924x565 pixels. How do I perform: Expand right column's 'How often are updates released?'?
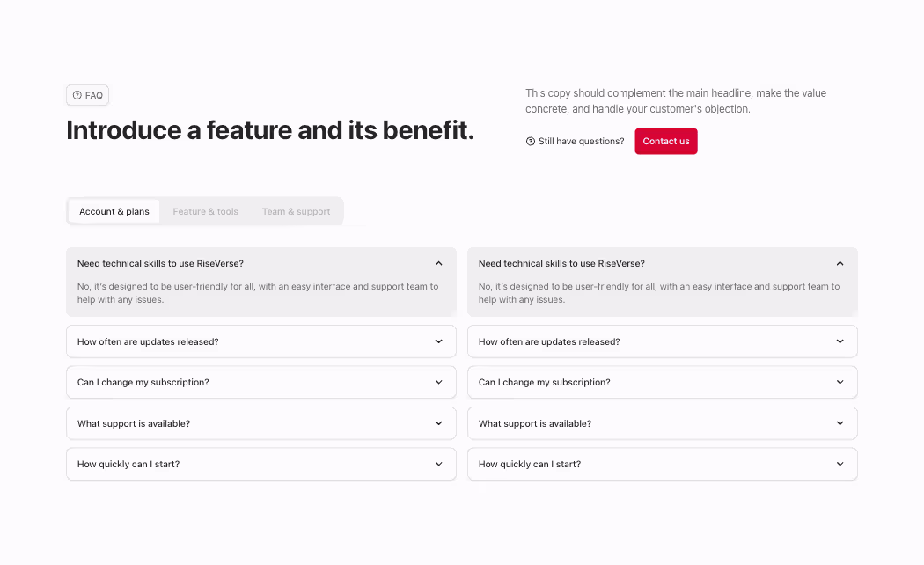(662, 341)
